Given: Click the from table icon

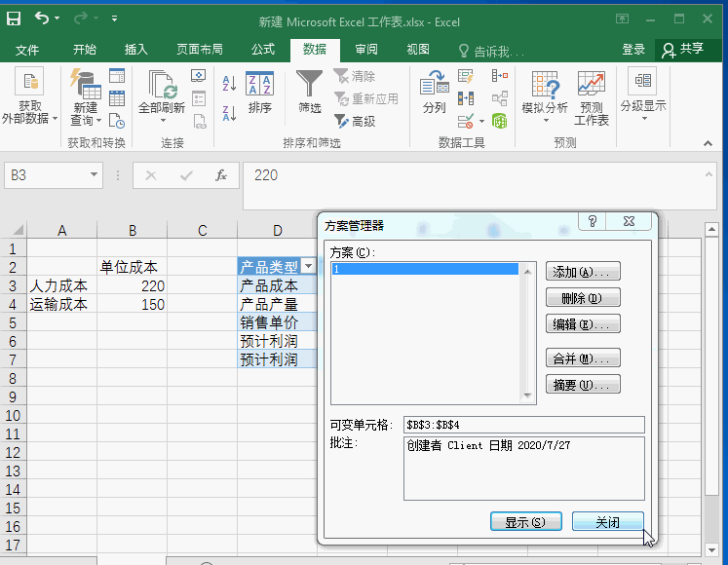Looking at the screenshot, I should point(117,98).
